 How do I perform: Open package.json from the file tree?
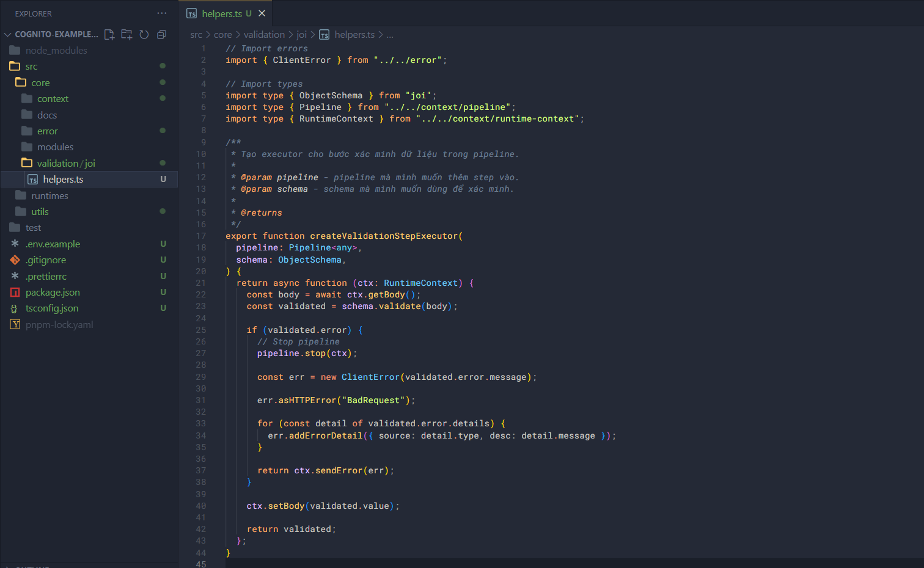pyautogui.click(x=53, y=293)
